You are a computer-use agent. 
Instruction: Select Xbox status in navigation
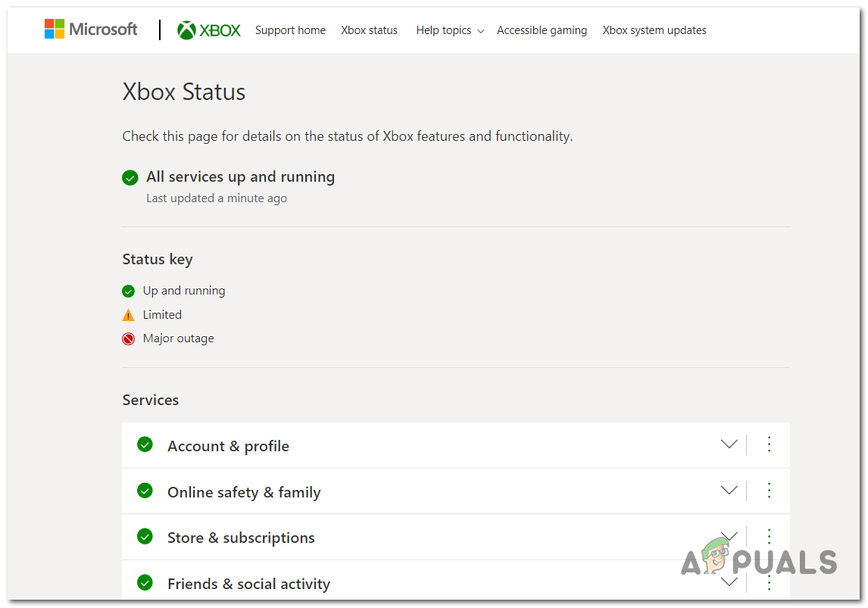[369, 30]
